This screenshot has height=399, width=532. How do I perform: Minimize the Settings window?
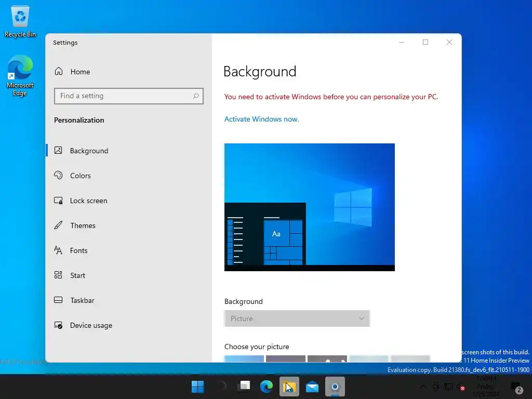(402, 42)
